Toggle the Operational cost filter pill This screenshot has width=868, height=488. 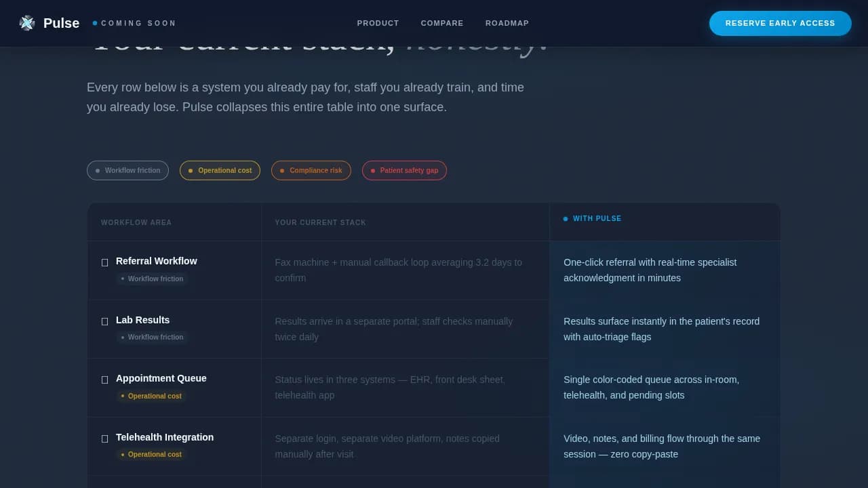220,170
